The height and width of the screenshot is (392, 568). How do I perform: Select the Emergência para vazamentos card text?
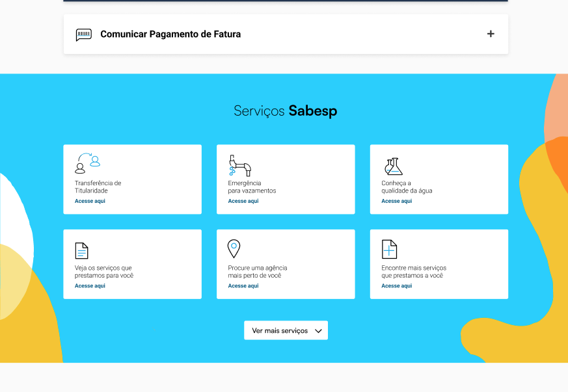(x=252, y=187)
